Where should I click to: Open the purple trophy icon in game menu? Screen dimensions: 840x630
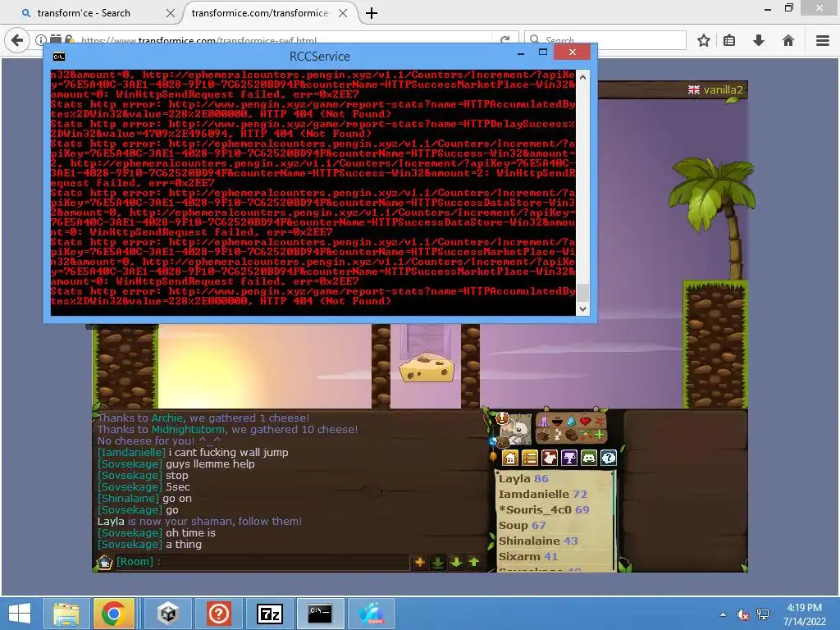(x=569, y=458)
